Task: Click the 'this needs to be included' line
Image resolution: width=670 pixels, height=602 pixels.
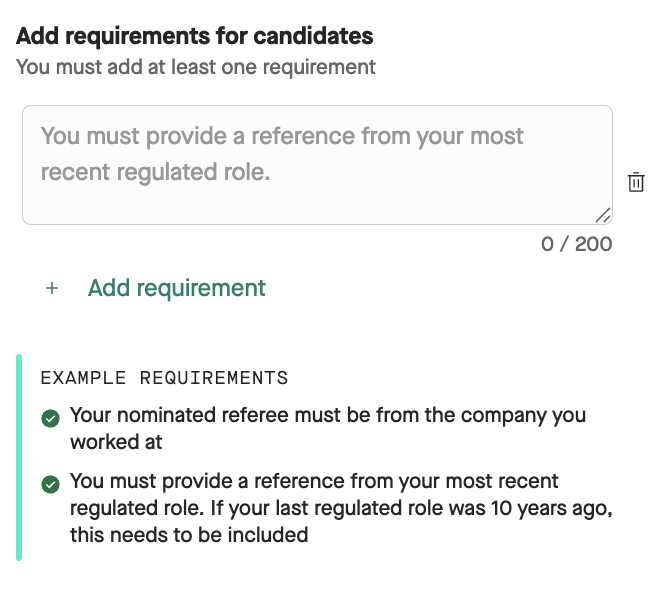Action: tap(189, 535)
